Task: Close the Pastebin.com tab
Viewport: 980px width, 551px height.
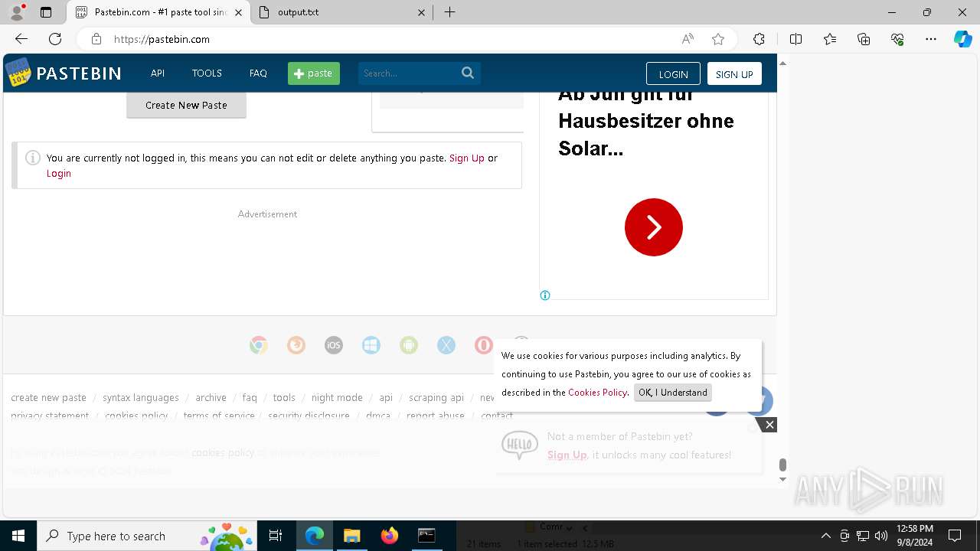Action: pos(239,12)
